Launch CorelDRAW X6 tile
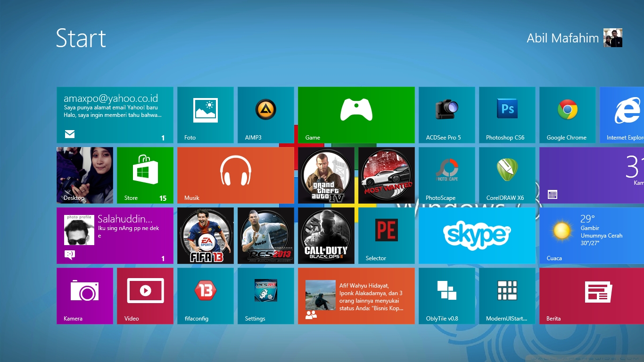This screenshot has width=644, height=362. 507,175
